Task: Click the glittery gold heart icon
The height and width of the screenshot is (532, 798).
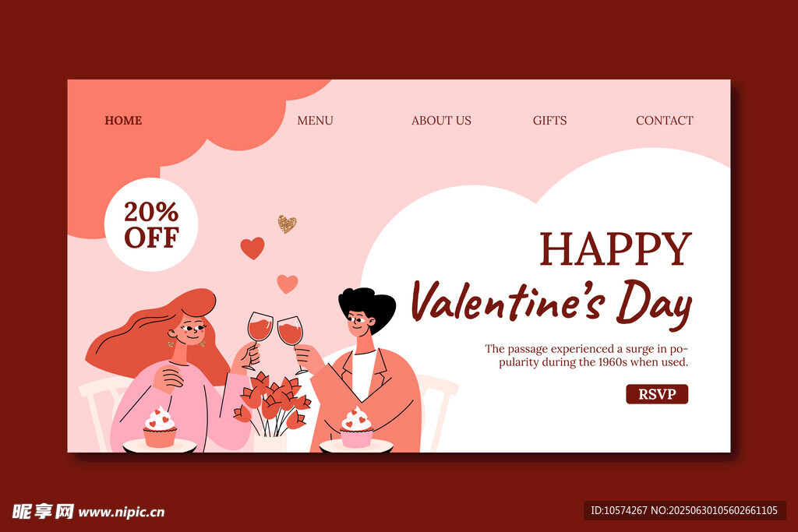Action: tap(287, 224)
